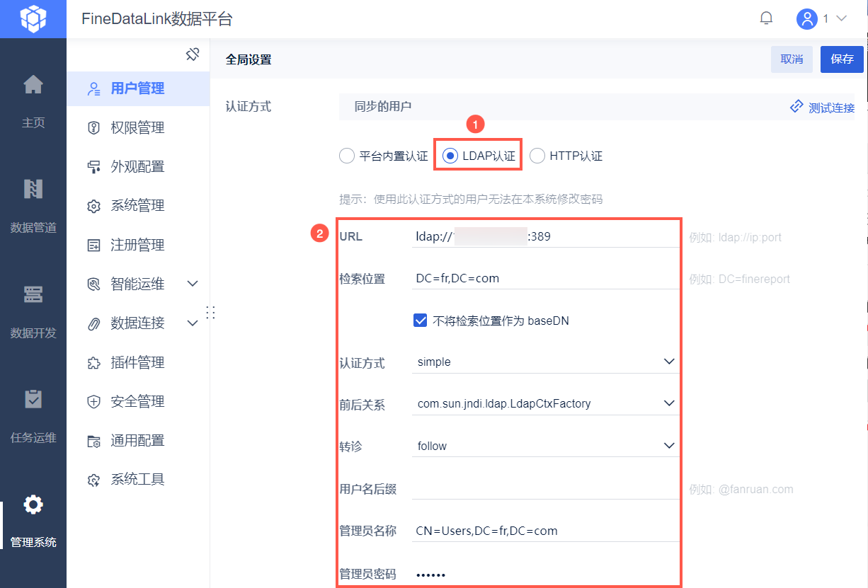Viewport: 868px width, 588px height.
Task: Click the 安全管理 shield-plus icon
Action: coord(93,402)
